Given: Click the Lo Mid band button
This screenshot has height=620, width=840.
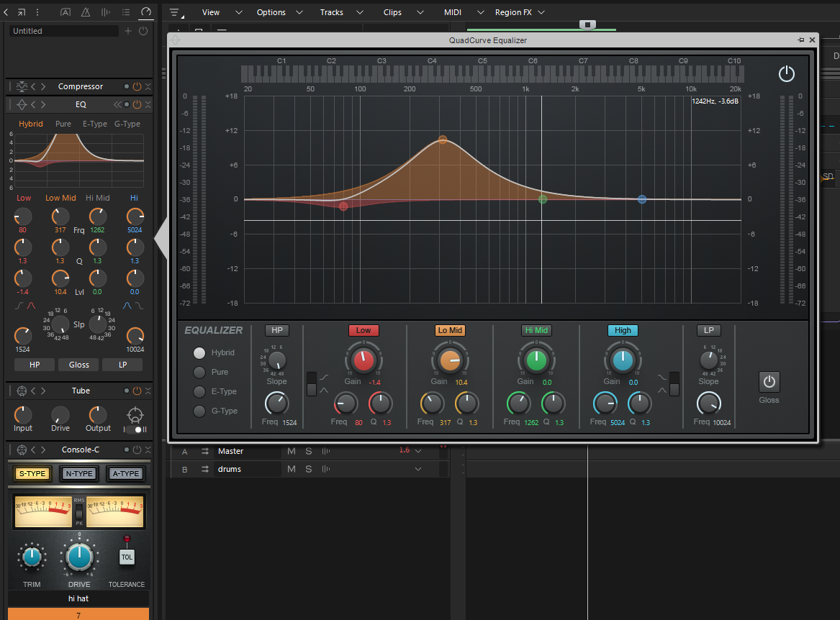Looking at the screenshot, I should point(450,330).
